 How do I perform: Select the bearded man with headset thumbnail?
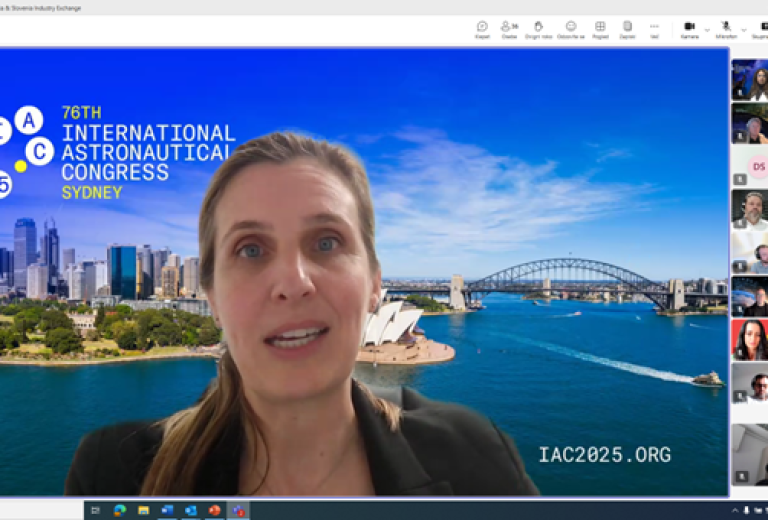click(750, 210)
